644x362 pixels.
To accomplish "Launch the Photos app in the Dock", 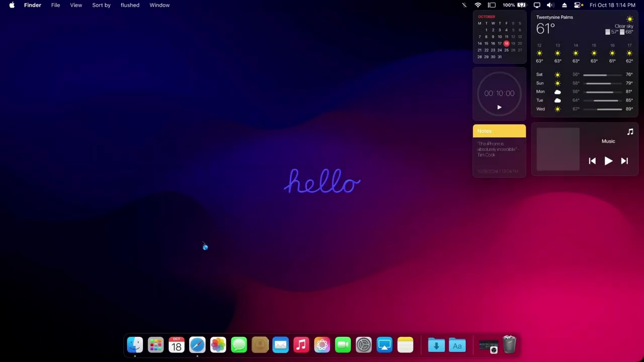I will [x=218, y=345].
